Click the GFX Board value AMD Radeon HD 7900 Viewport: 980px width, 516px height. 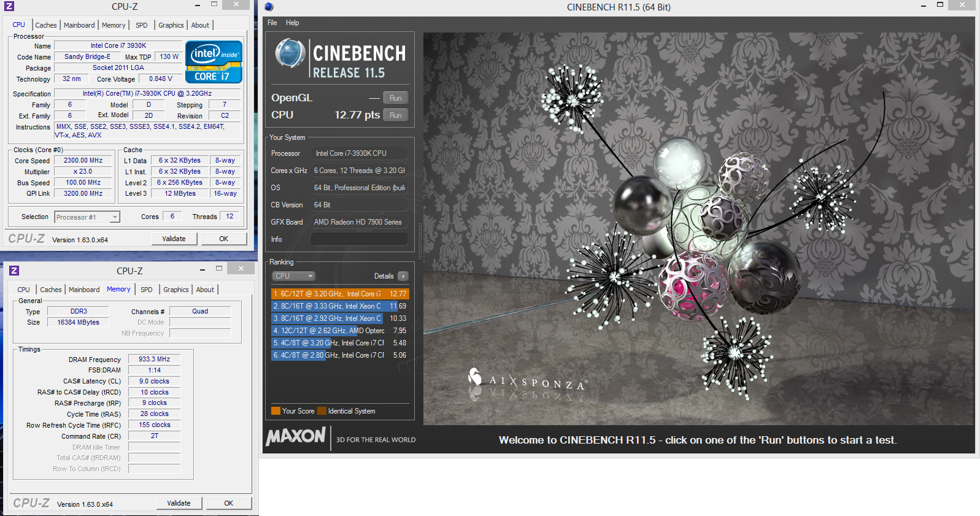359,222
